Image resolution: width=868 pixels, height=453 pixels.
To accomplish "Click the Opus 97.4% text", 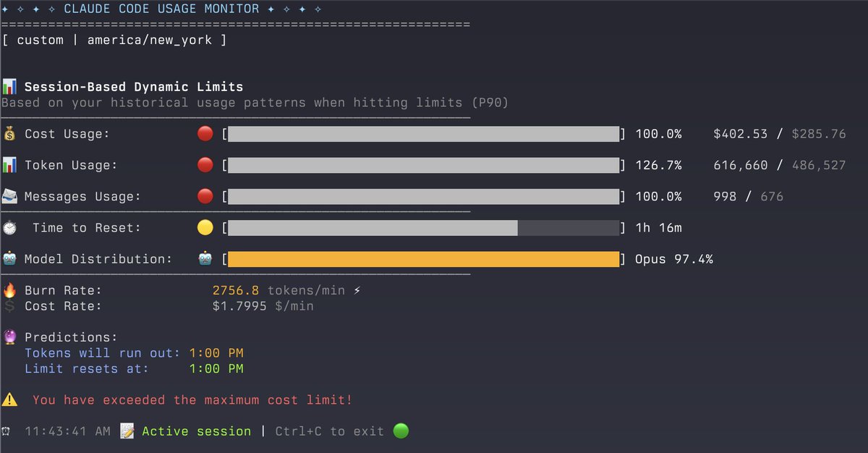I will 674,258.
